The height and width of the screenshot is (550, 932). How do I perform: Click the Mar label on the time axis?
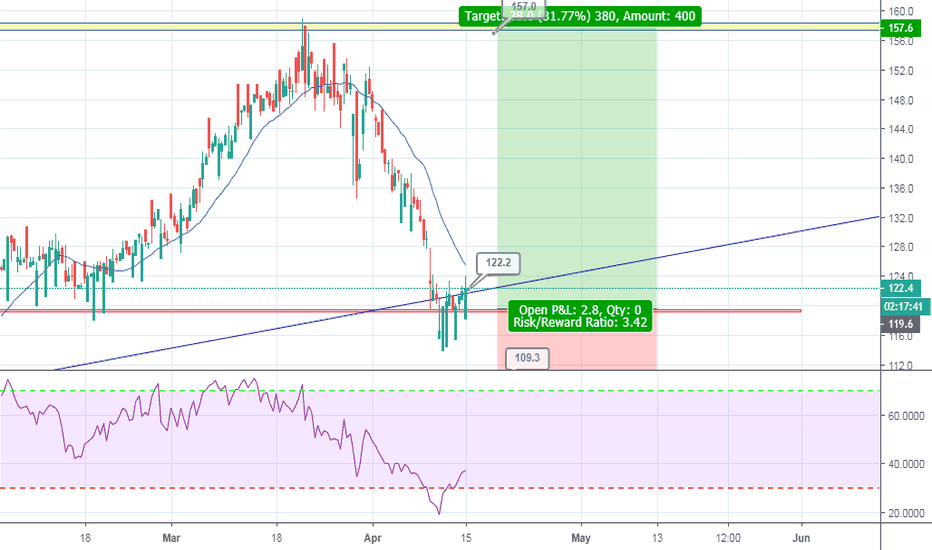(x=171, y=538)
